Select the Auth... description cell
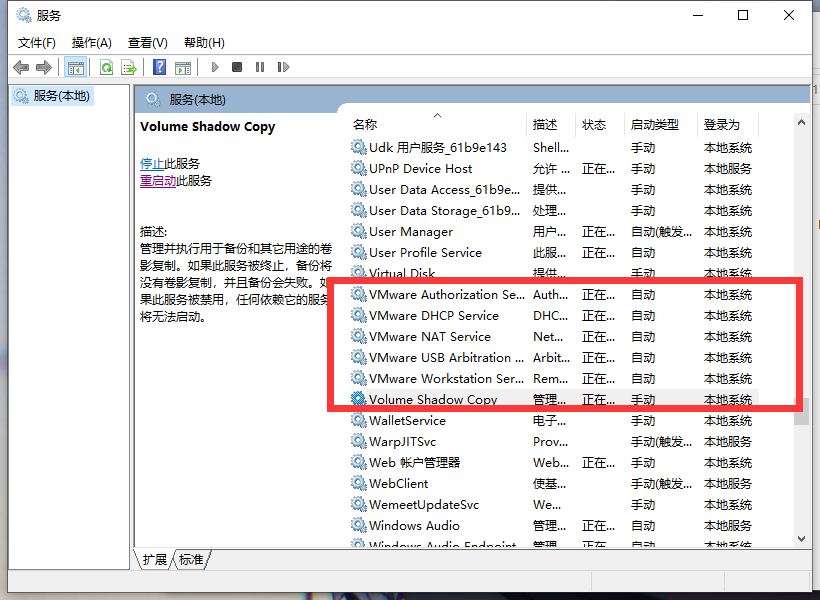820x600 pixels. coord(550,295)
